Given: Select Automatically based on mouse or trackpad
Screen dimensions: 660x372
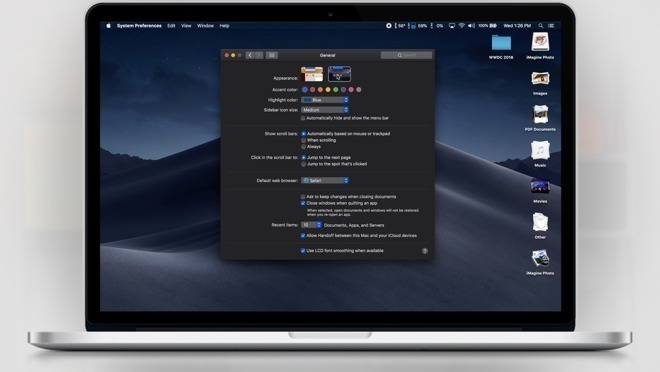Looking at the screenshot, I should (303, 134).
